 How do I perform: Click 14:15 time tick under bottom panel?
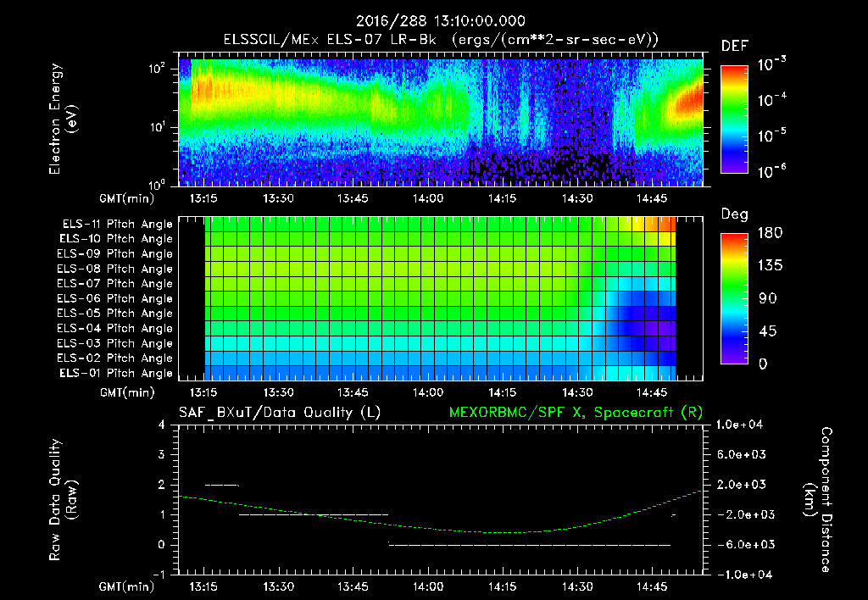click(x=503, y=586)
